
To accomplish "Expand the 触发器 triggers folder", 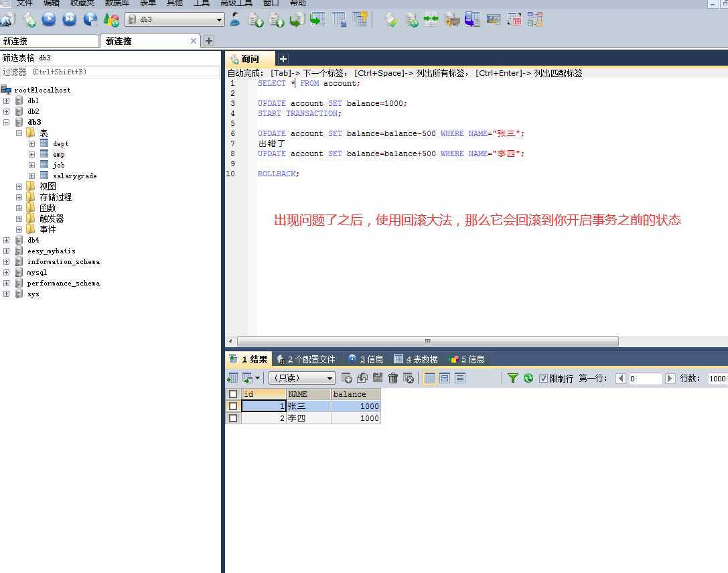I will pos(19,218).
